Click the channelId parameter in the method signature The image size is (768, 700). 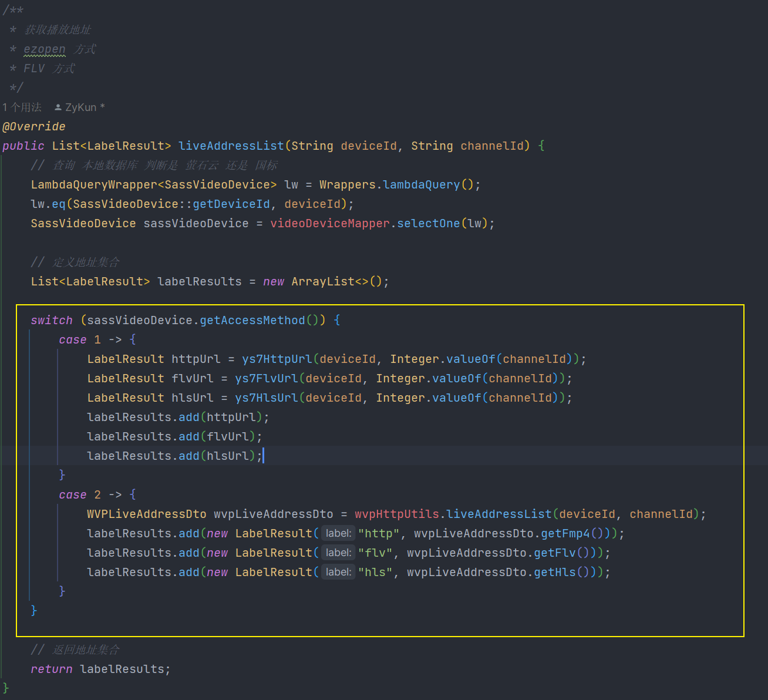click(x=492, y=146)
